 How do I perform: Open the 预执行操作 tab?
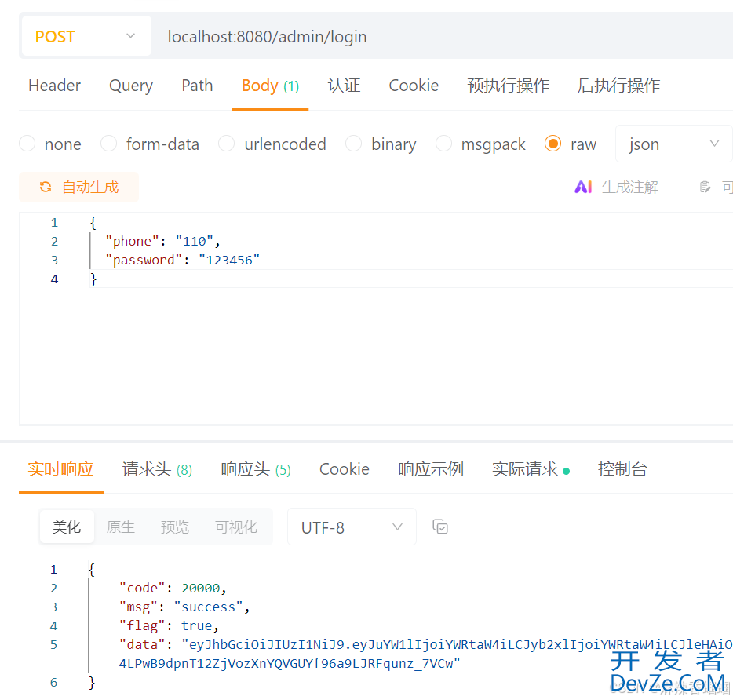point(508,86)
